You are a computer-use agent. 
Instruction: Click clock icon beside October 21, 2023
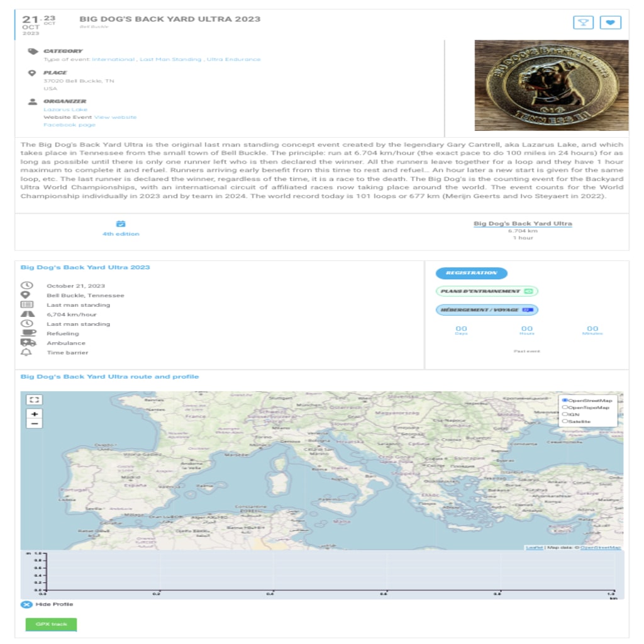(x=26, y=286)
